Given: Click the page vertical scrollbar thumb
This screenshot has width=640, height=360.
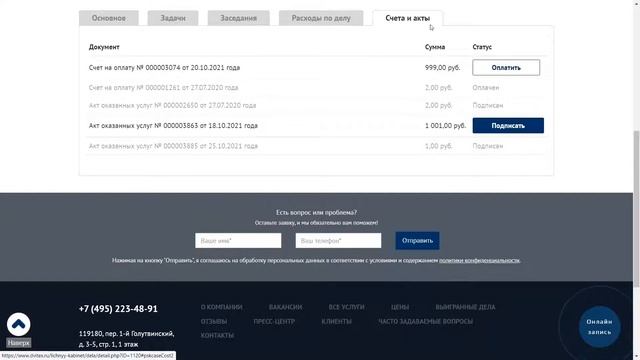Looking at the screenshot, I should 636,208.
